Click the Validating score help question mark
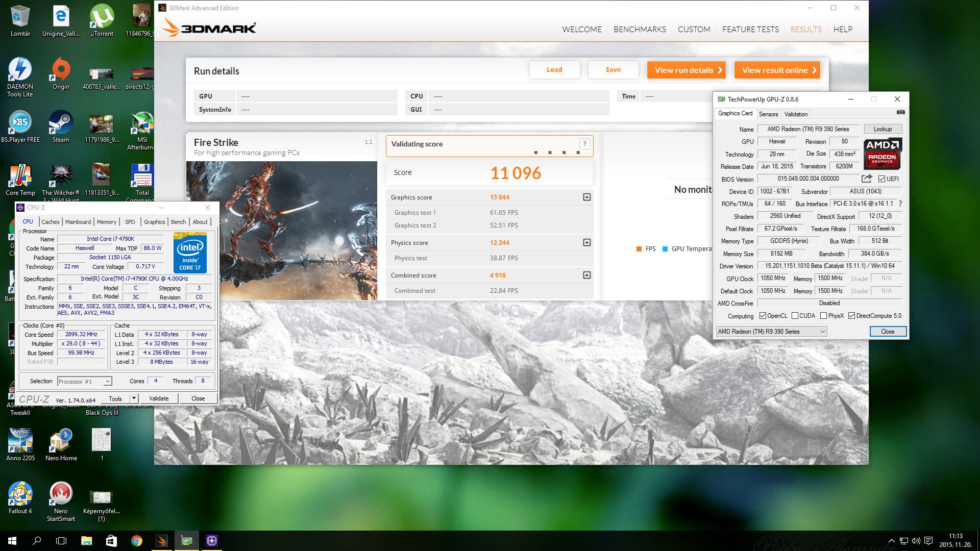Screen dimensions: 980x551 coord(584,144)
